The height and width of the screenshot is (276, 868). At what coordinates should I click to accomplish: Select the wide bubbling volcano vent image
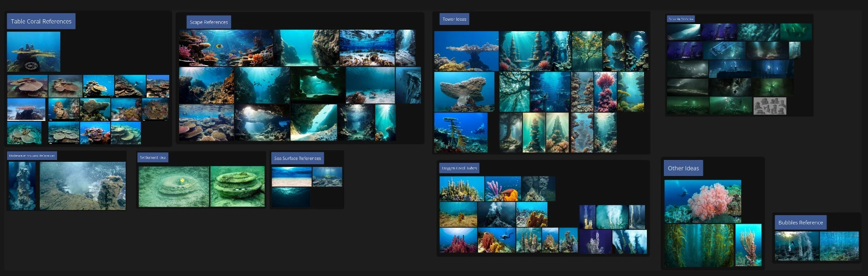point(83,186)
